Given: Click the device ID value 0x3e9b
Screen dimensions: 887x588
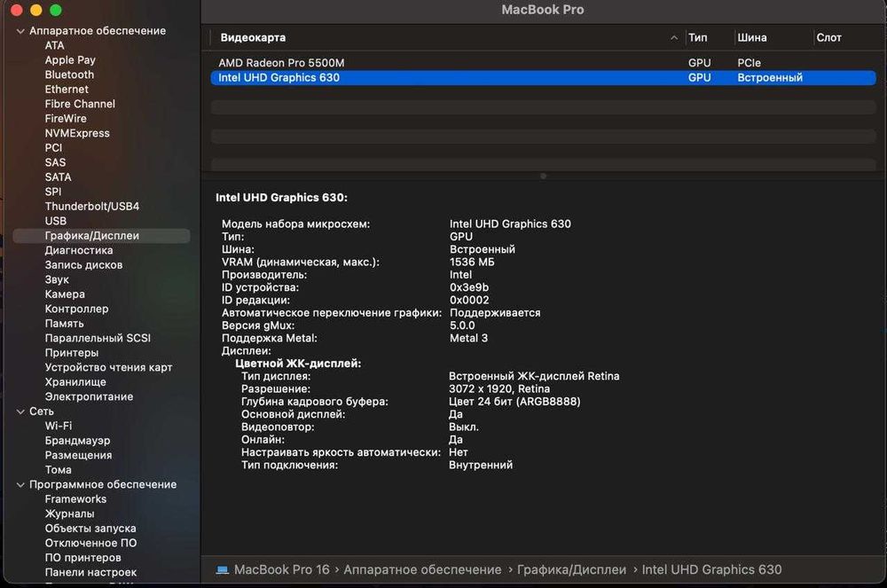Looking at the screenshot, I should pyautogui.click(x=469, y=287).
